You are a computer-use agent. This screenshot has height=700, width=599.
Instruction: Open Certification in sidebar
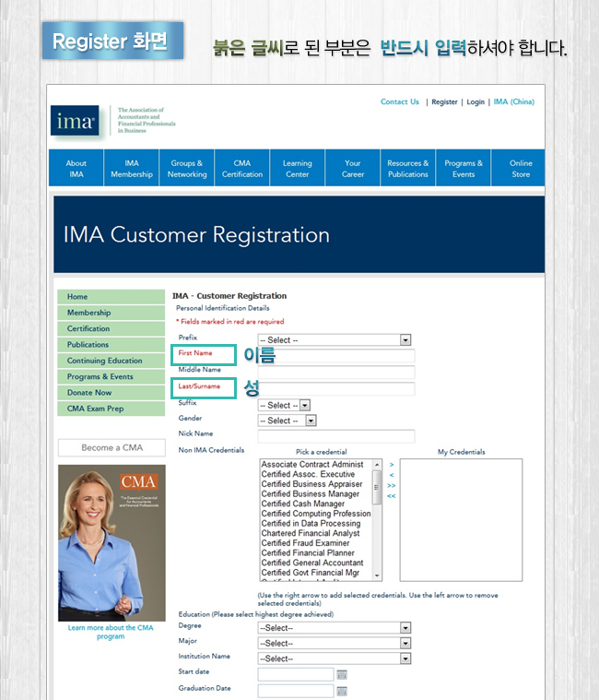112,328
